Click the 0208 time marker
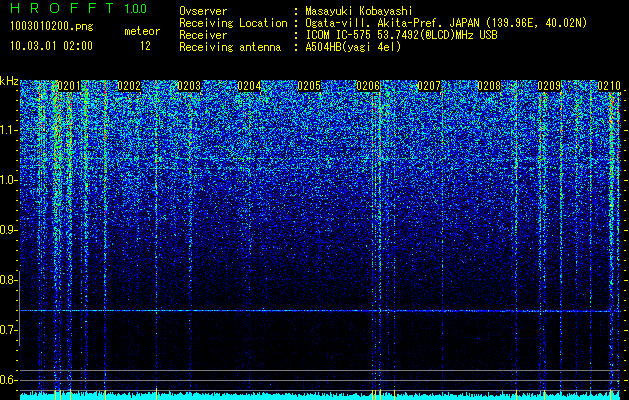This screenshot has height=400, width=629. click(x=489, y=86)
